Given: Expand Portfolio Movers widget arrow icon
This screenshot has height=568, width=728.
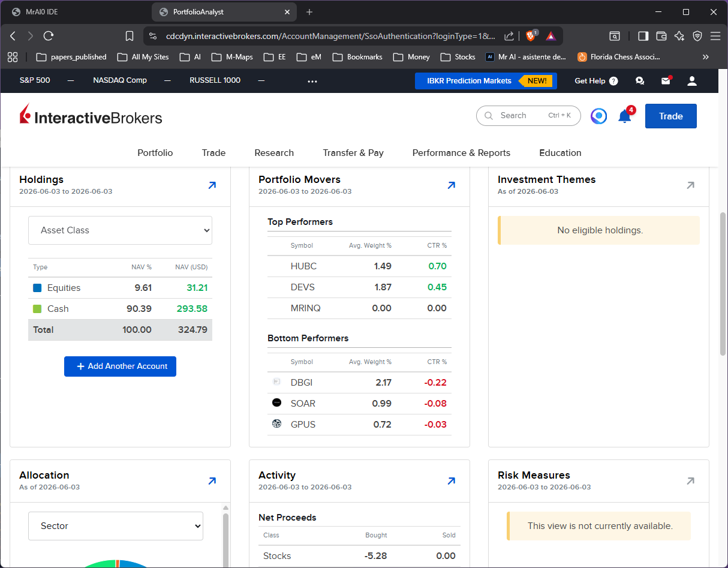Looking at the screenshot, I should (451, 186).
